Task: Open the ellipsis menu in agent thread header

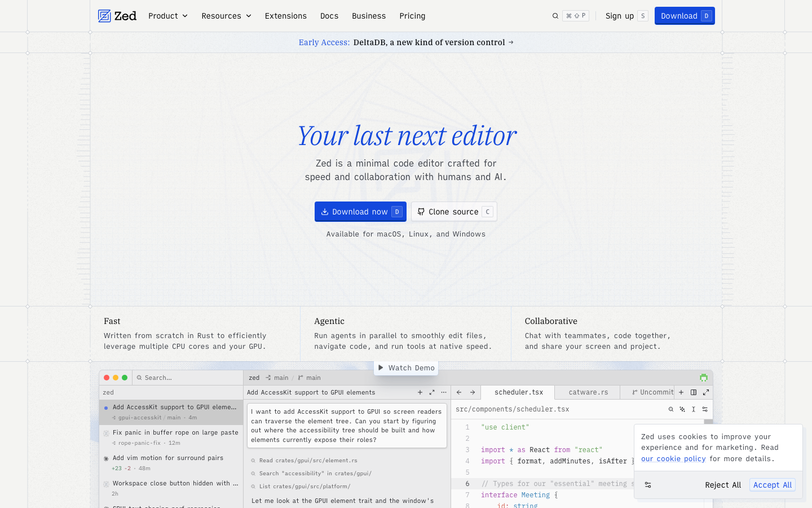Action: coord(444,392)
